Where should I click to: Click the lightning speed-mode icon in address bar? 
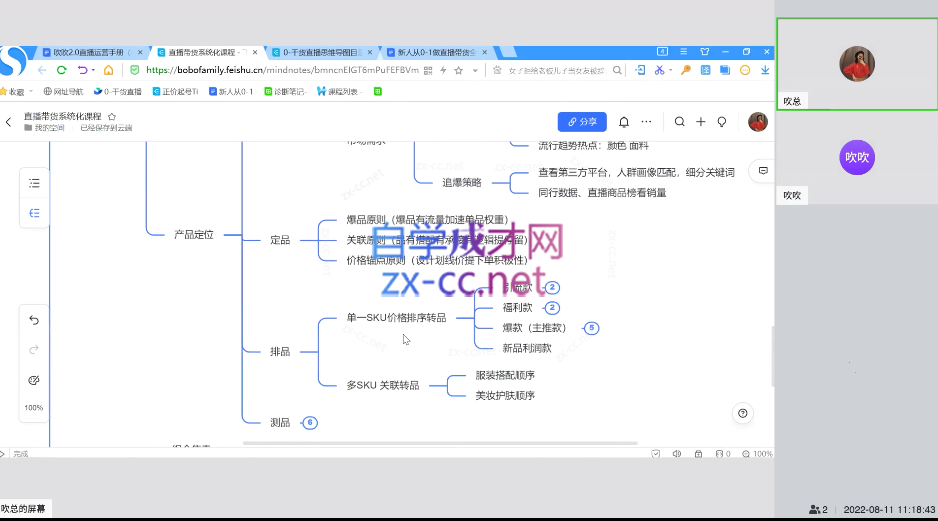[443, 71]
